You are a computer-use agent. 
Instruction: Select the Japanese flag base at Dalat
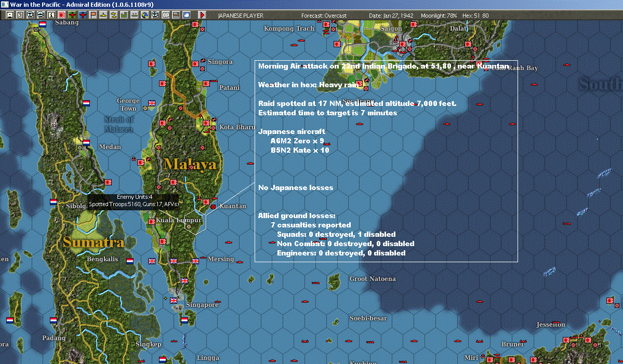pyautogui.click(x=468, y=44)
